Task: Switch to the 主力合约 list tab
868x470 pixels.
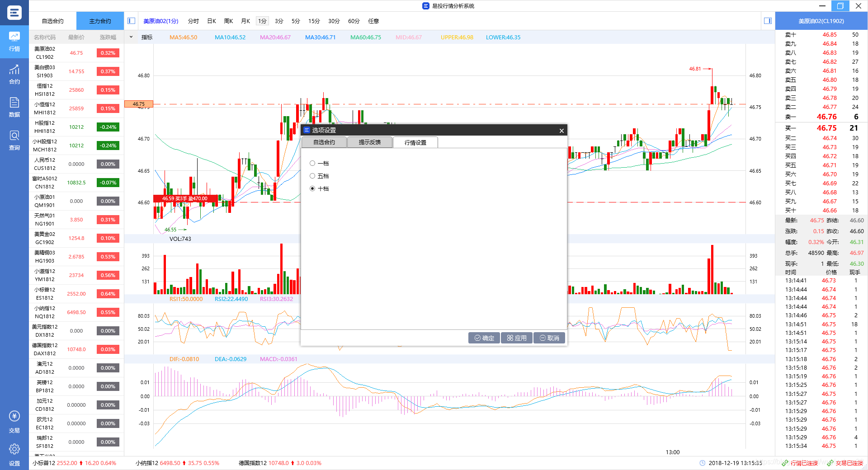Action: pos(100,21)
